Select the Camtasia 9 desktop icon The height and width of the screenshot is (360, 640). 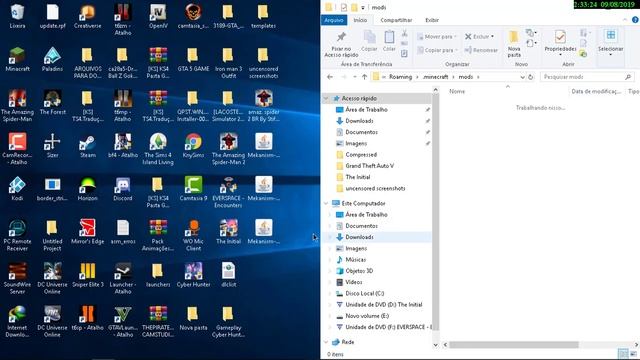coord(193,189)
